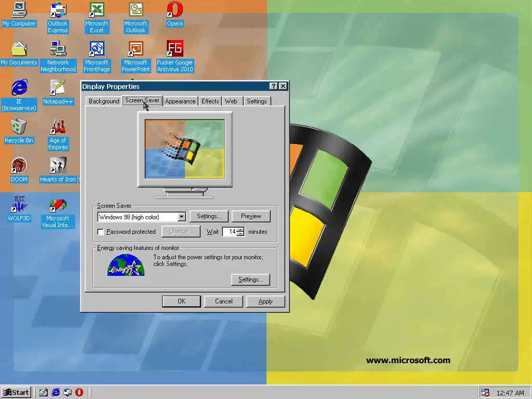532x399 pixels.
Task: Switch to the Screen Saver tab
Action: point(142,100)
